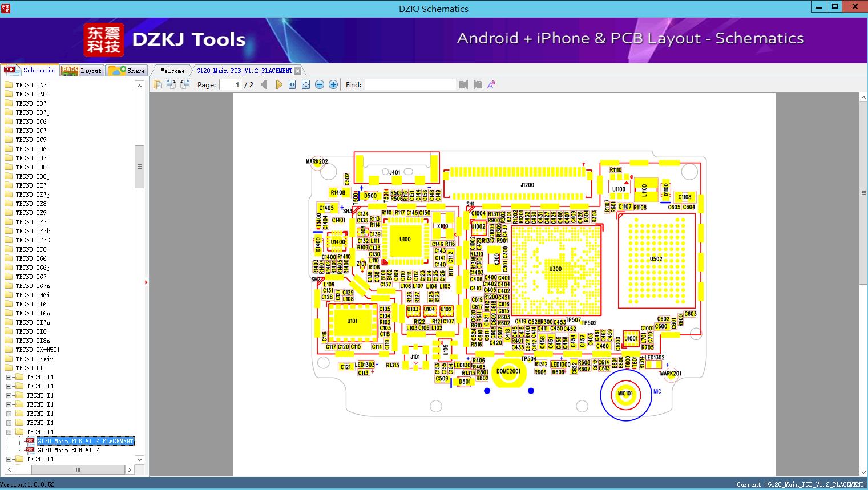Select the TECNO CC6 folder
The image size is (868, 490).
click(x=31, y=122)
